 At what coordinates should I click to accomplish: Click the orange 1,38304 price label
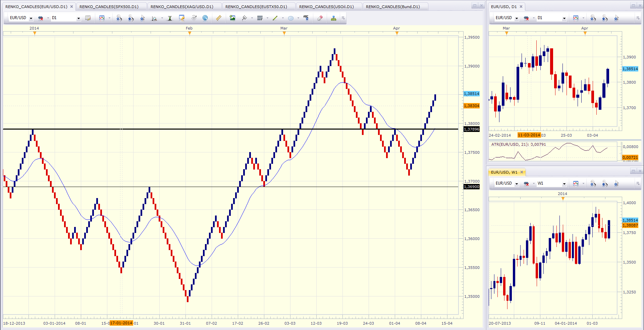pyautogui.click(x=472, y=106)
